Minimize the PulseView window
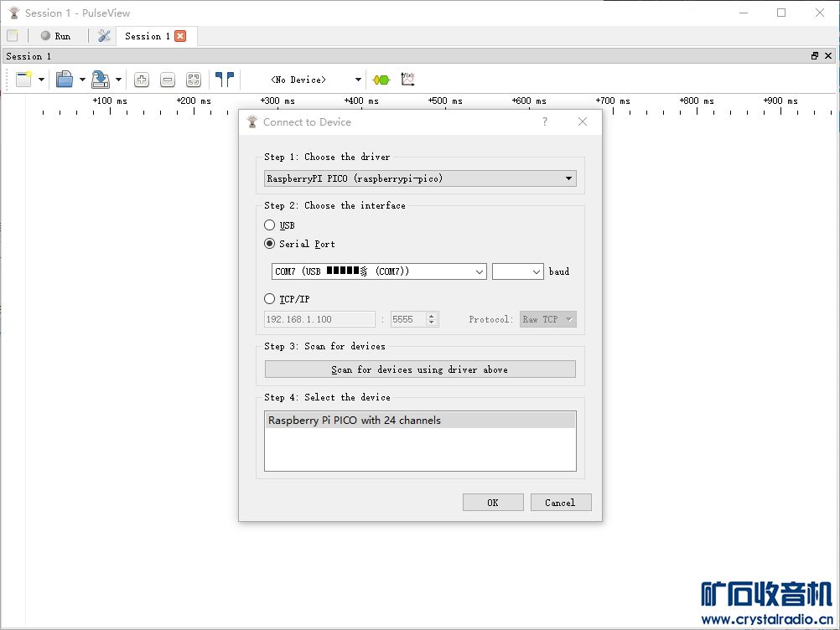 pos(744,13)
